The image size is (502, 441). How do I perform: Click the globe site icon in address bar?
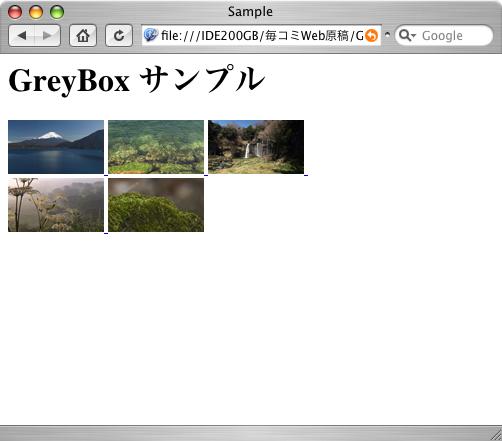(151, 35)
